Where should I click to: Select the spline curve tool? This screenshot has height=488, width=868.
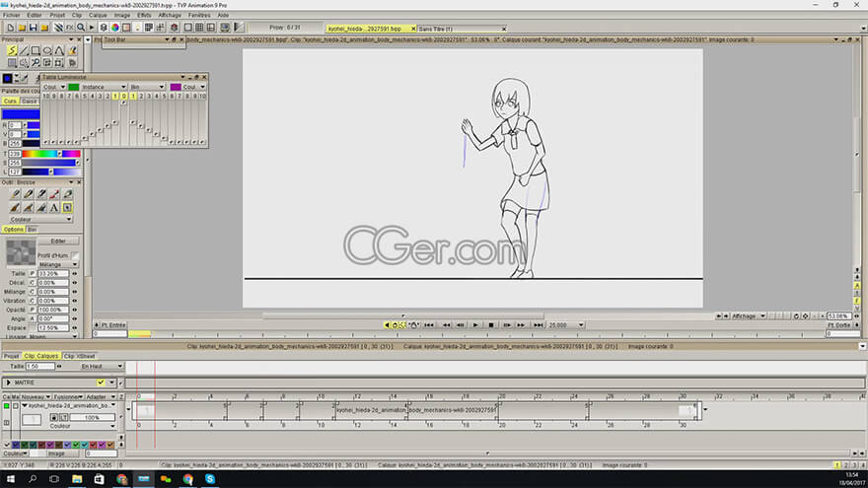[x=59, y=50]
